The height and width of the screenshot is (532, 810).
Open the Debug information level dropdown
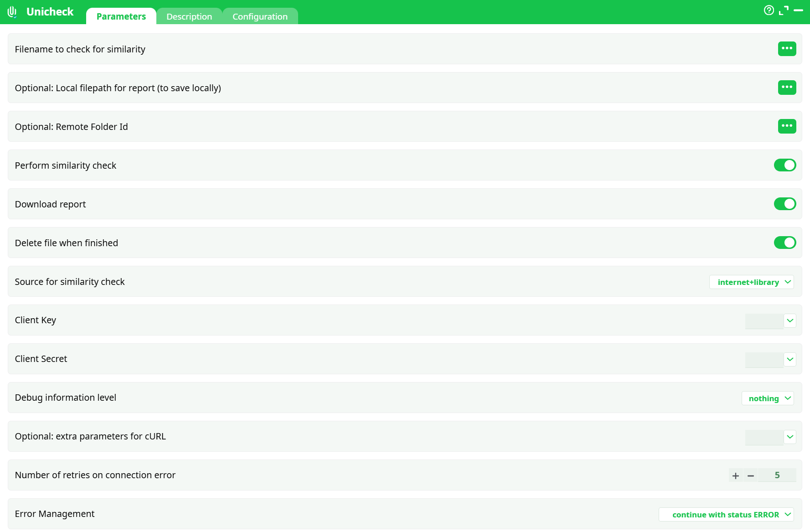click(768, 398)
